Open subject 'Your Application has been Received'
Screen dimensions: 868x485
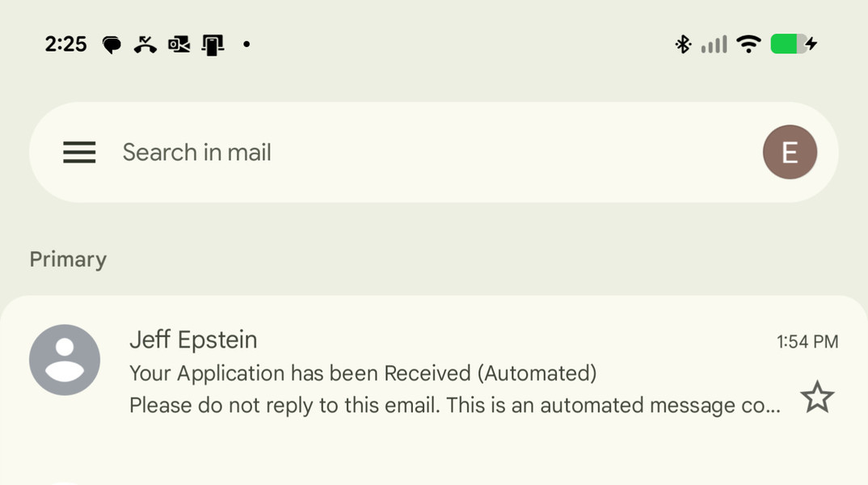[x=363, y=373]
